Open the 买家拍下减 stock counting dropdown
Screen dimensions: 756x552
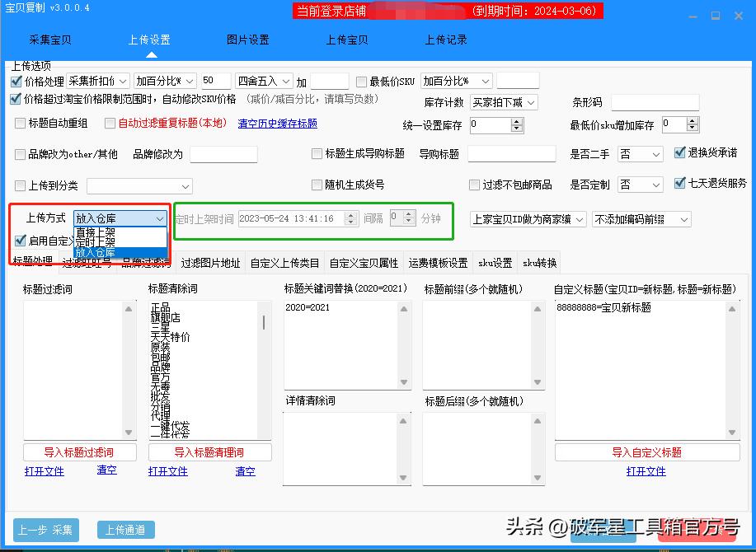tap(504, 102)
